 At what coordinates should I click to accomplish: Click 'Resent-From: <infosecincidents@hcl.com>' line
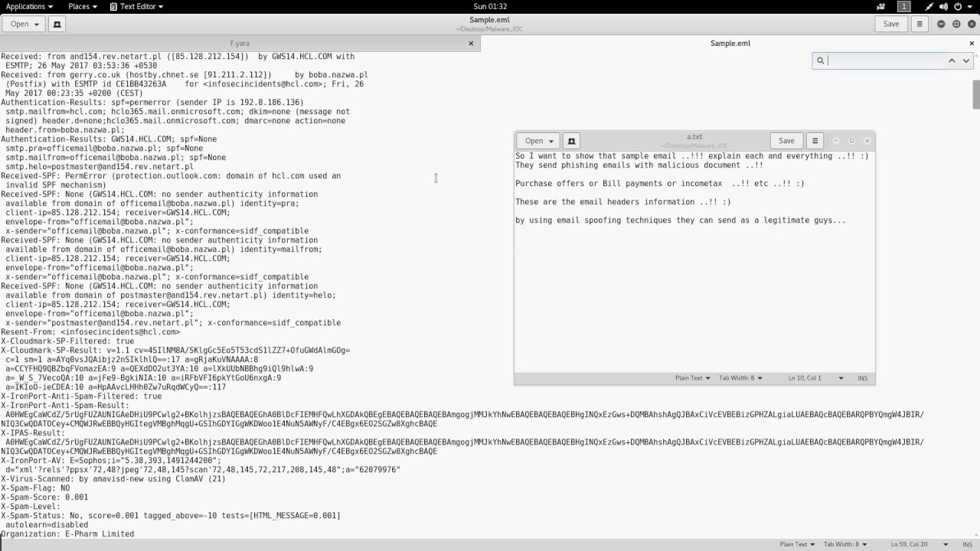coord(90,332)
